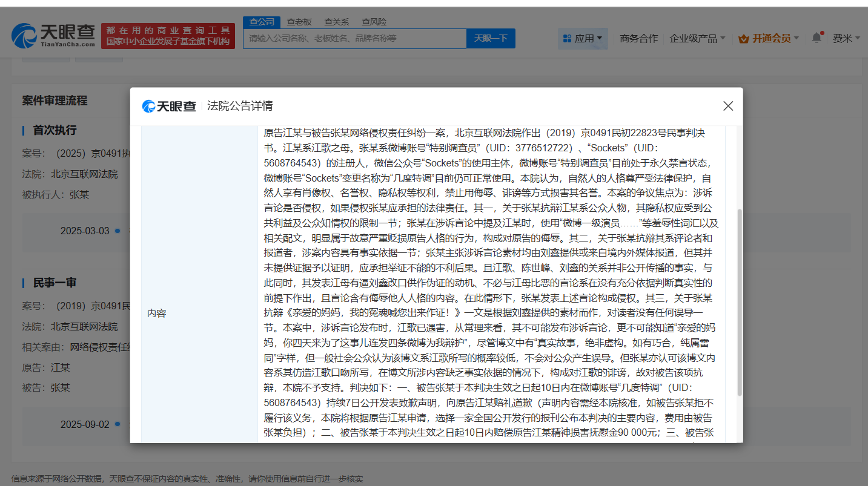Image resolution: width=868 pixels, height=486 pixels.
Task: Open the 商务合作 link
Action: click(638, 38)
